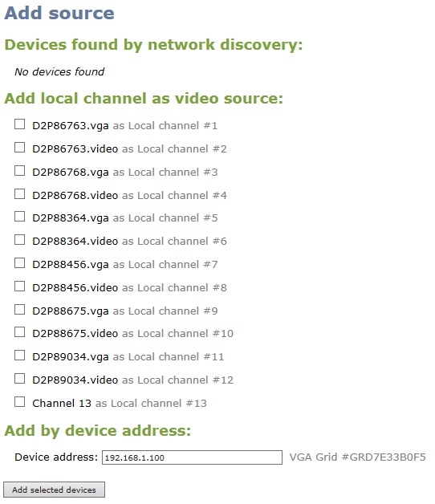Click the VGA Grid #GRD7E33B0F5 text
435x504 pixels.
pyautogui.click(x=357, y=457)
